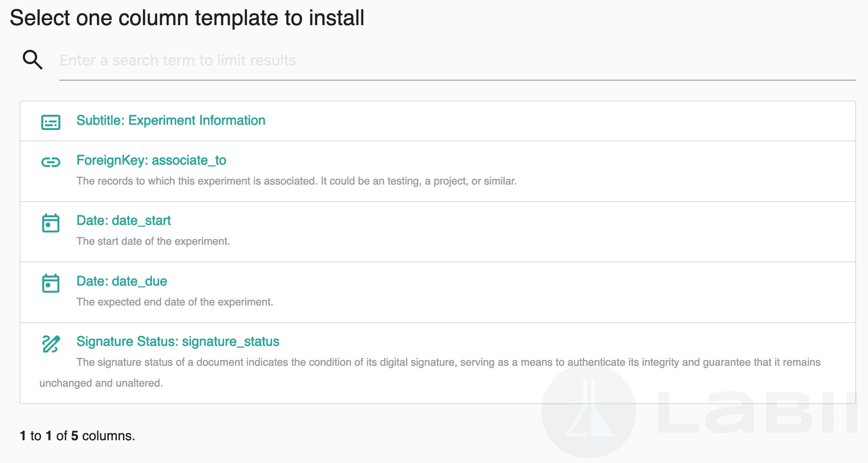This screenshot has height=463, width=868.
Task: Select Subtitle: Experiment Information template
Action: [x=171, y=120]
